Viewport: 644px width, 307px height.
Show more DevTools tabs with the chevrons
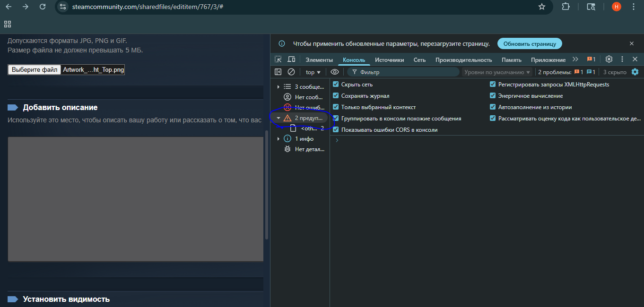coord(575,60)
